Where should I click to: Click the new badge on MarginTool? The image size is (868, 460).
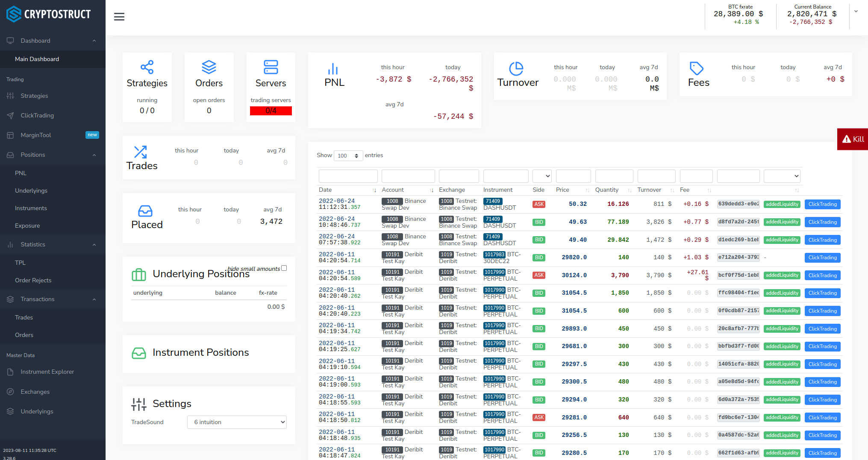[92, 135]
